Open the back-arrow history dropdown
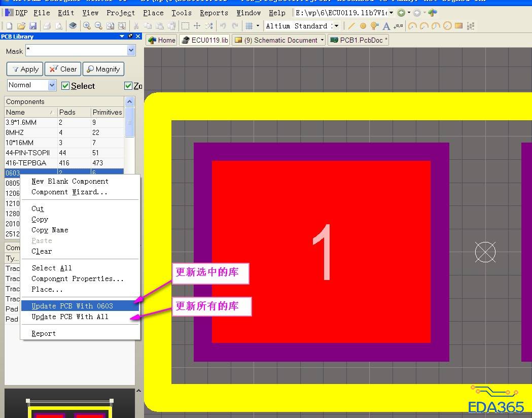The width and height of the screenshot is (532, 418). (409, 13)
